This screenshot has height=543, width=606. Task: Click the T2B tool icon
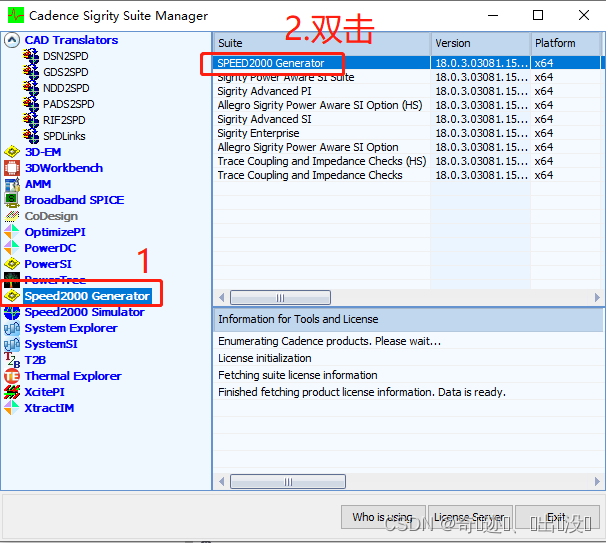(x=12, y=360)
